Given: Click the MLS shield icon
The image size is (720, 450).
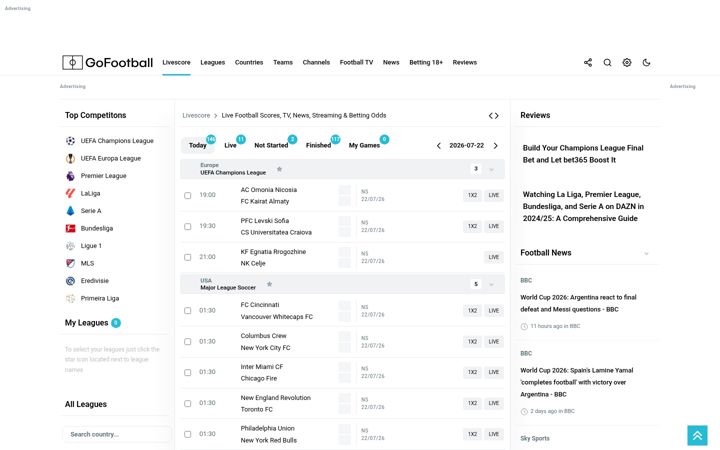Looking at the screenshot, I should (x=70, y=264).
